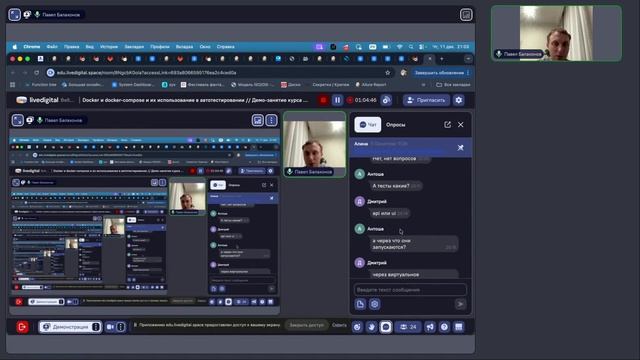Open the tab search dropdown at tab strip end
The image size is (640, 360).
[x=468, y=59]
